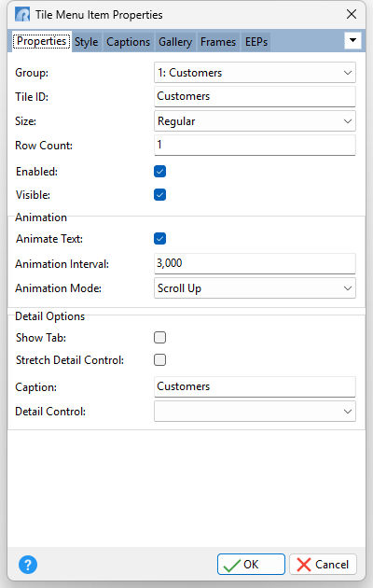Select the EEPs tab

(256, 42)
